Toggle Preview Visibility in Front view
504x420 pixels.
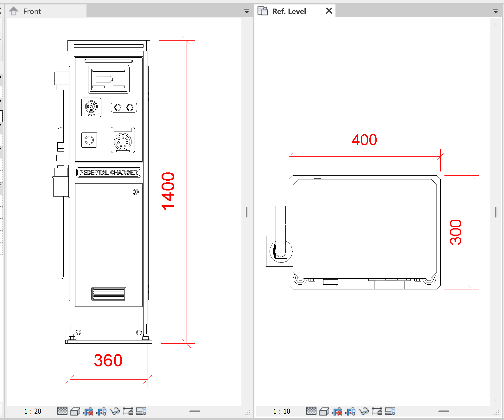click(x=141, y=411)
